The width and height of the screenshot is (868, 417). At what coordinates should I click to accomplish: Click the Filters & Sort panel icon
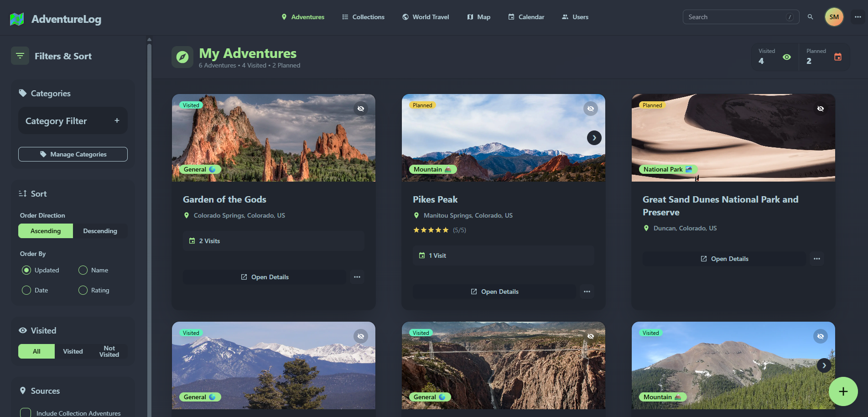(x=20, y=56)
